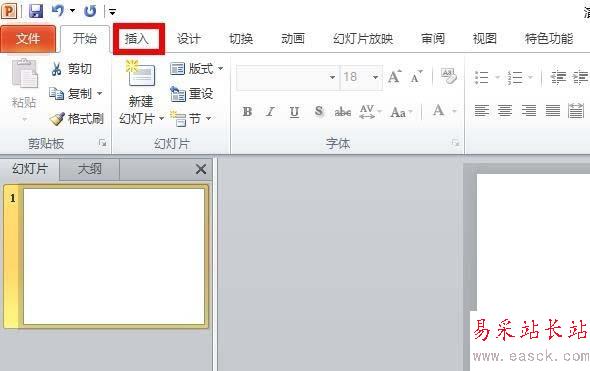
Task: Switch to the 切换 (Transitions) tab
Action: (x=241, y=38)
